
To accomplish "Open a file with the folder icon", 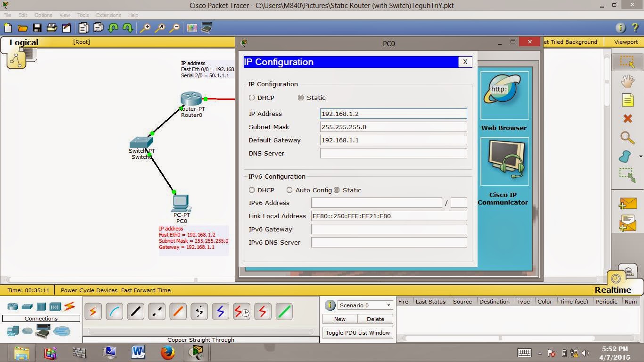I will tap(23, 28).
